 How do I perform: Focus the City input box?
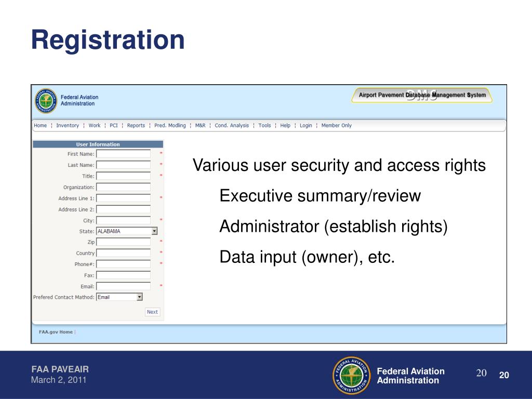[124, 220]
